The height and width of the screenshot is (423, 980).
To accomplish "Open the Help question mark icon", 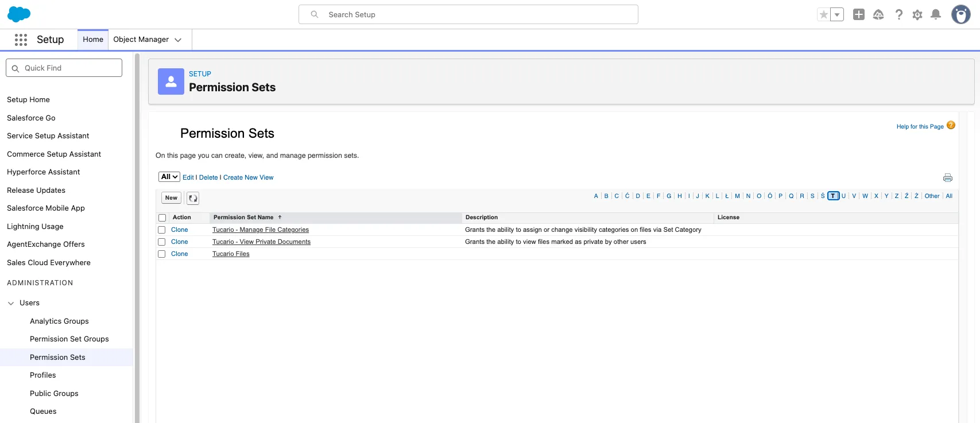I will coord(899,15).
